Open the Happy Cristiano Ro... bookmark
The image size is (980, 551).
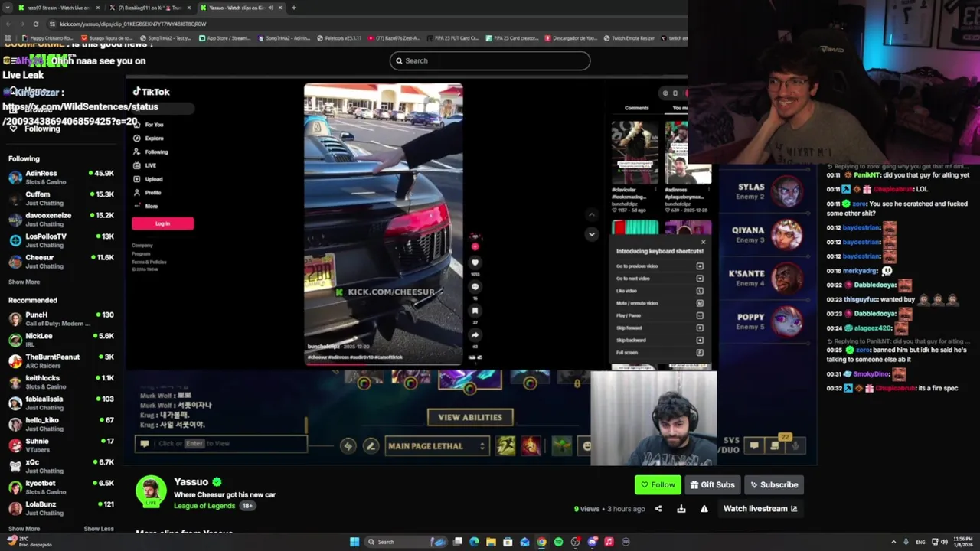(x=48, y=38)
